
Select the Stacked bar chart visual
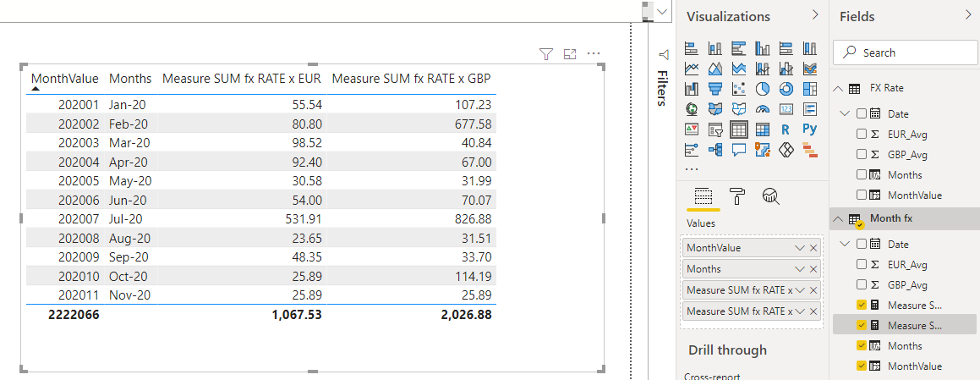692,47
